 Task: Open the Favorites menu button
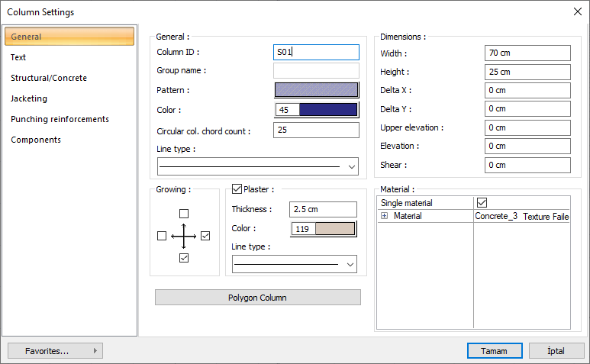55,351
